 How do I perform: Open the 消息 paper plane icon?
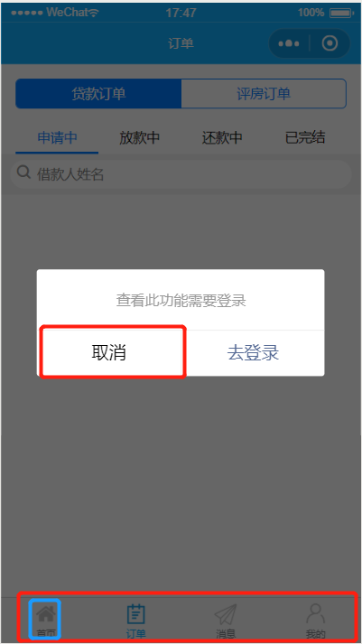click(226, 615)
